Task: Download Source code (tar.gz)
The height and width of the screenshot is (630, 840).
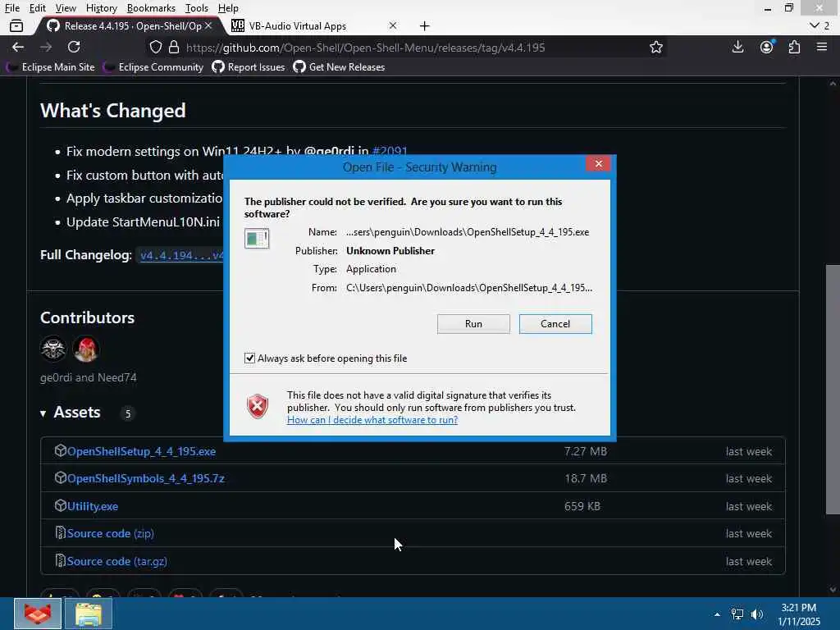Action: (116, 561)
